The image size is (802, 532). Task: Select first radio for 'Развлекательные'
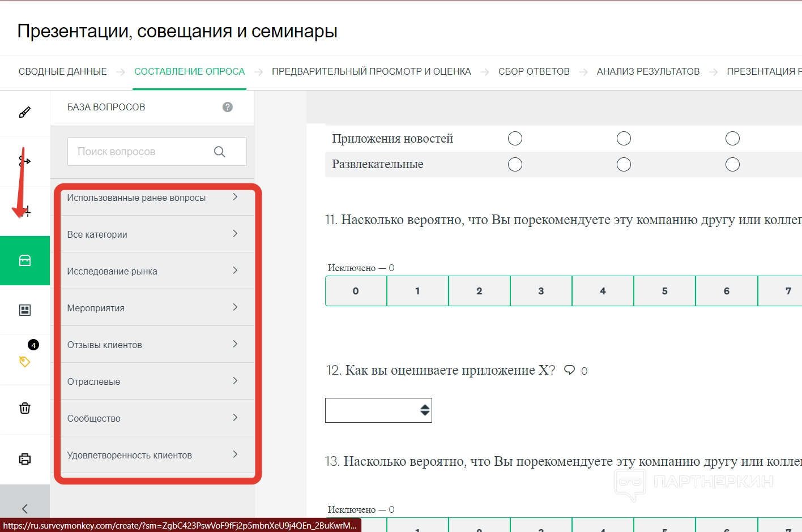click(515, 165)
